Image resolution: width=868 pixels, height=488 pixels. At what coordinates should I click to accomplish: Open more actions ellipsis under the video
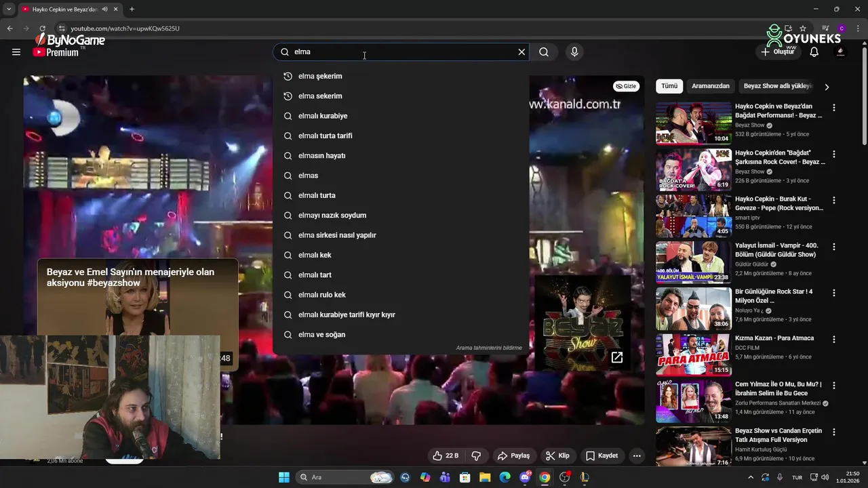point(637,455)
